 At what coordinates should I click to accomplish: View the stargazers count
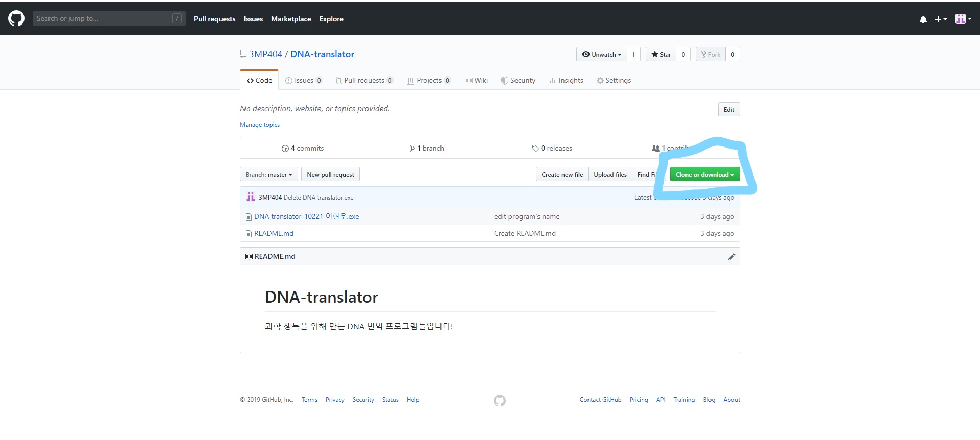(683, 54)
